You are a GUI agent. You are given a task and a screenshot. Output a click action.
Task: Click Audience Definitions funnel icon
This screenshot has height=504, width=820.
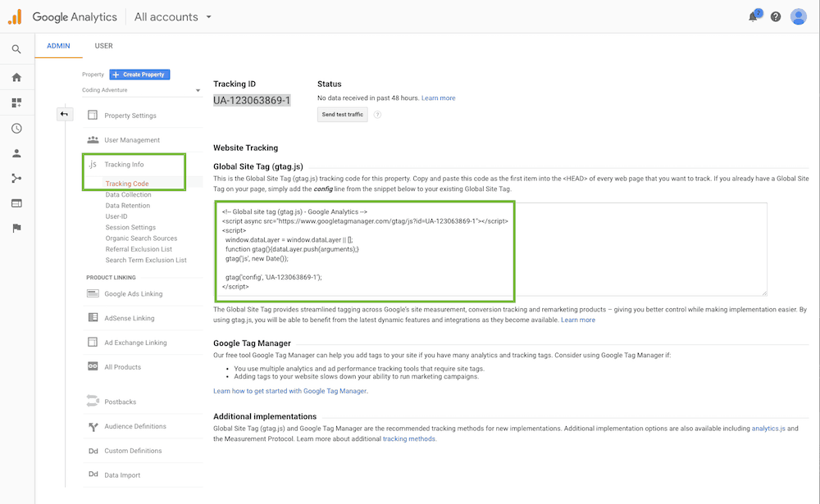(x=93, y=427)
